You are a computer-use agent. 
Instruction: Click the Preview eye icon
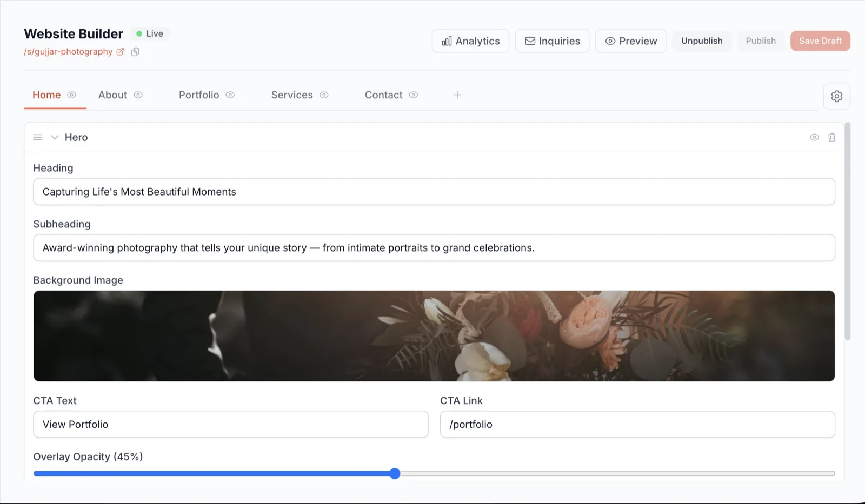(610, 41)
